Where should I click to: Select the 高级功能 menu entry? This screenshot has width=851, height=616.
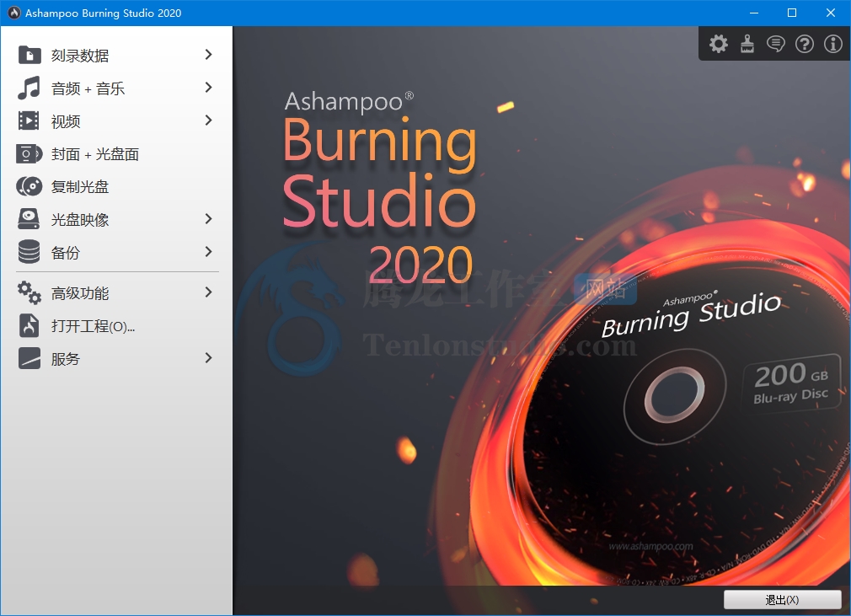click(x=116, y=293)
